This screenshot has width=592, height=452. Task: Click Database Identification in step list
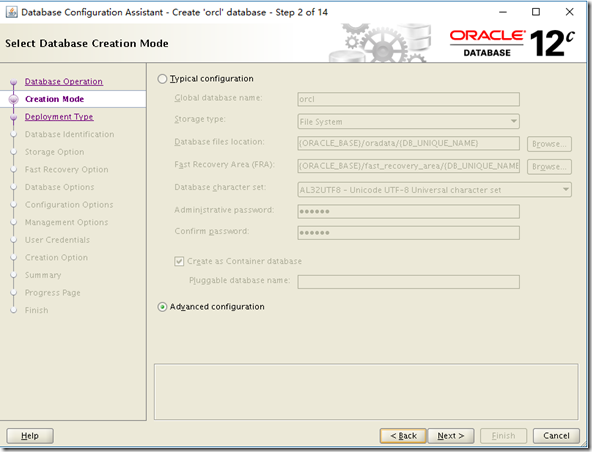[x=69, y=134]
